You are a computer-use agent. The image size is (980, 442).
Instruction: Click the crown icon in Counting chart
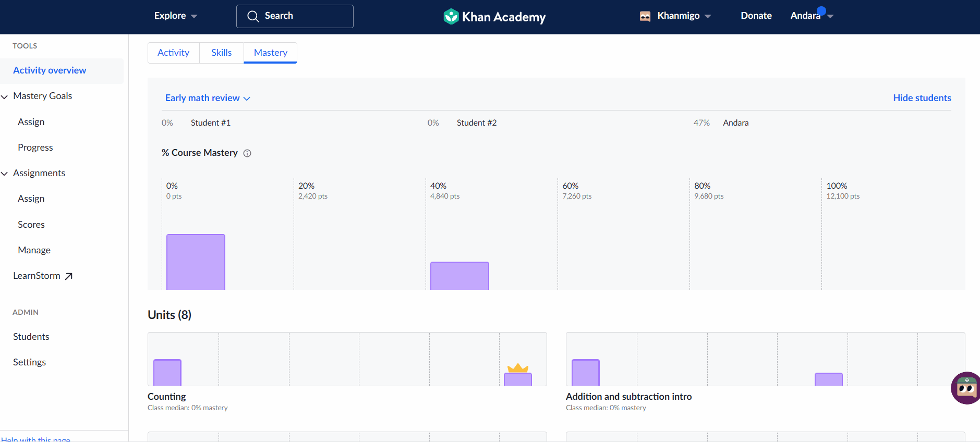click(x=518, y=368)
